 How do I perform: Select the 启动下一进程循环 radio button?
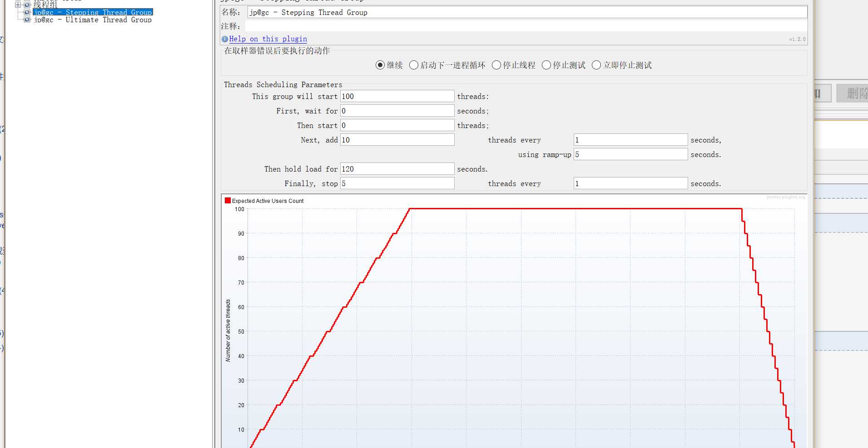point(414,65)
